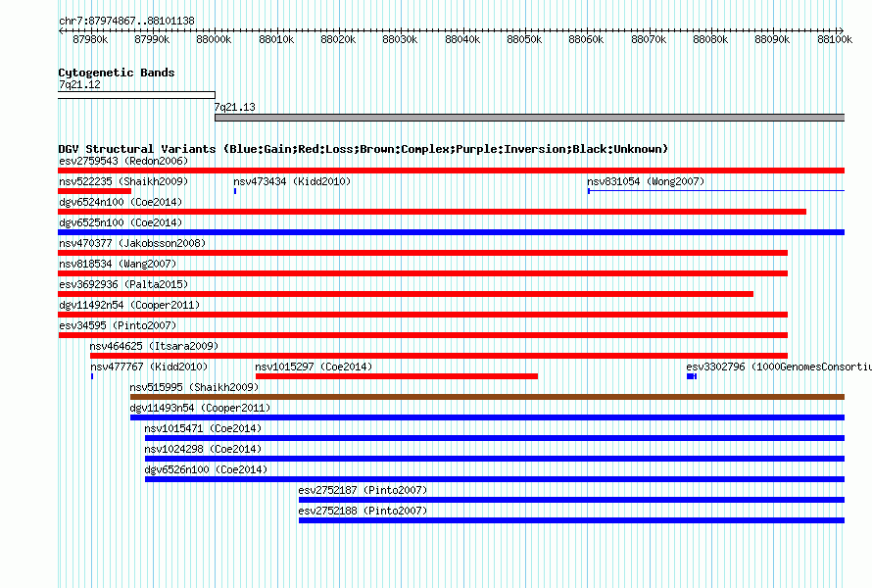
Task: Click the dgv6526n100 blue gain bar
Action: (495, 479)
